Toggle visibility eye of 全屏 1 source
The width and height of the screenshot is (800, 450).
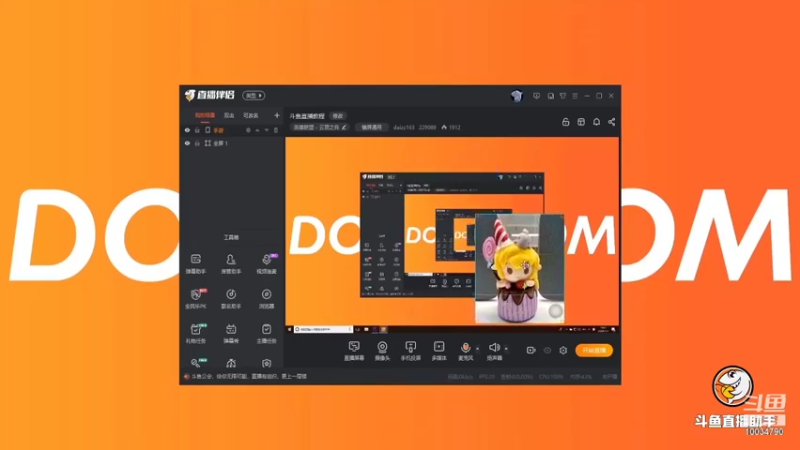[187, 143]
